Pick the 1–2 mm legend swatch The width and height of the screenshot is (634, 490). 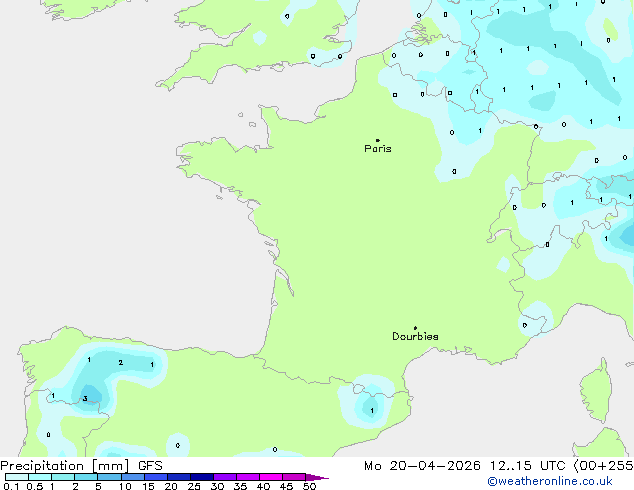coord(63,477)
